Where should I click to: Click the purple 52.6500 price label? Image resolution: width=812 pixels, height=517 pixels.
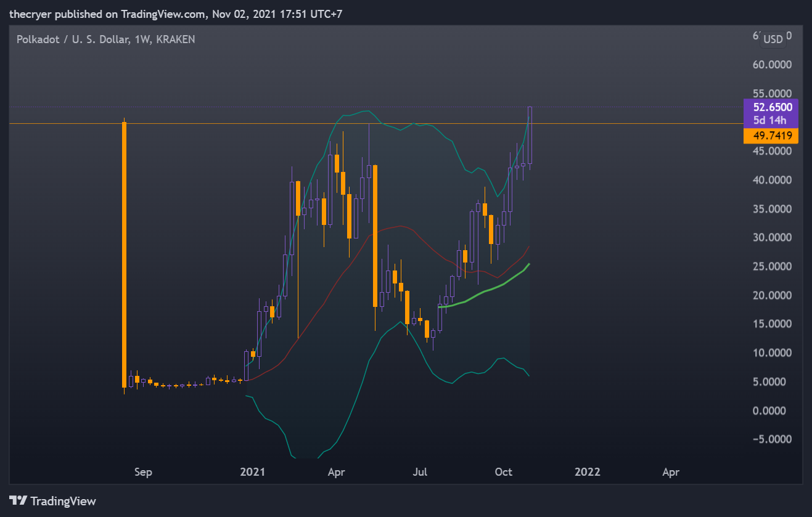(x=771, y=107)
